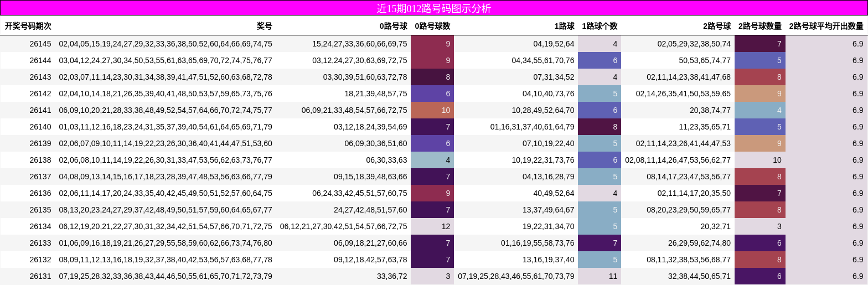868x285 pixels.
Task: Click the 2路号球数量 column header
Action: tap(760, 26)
